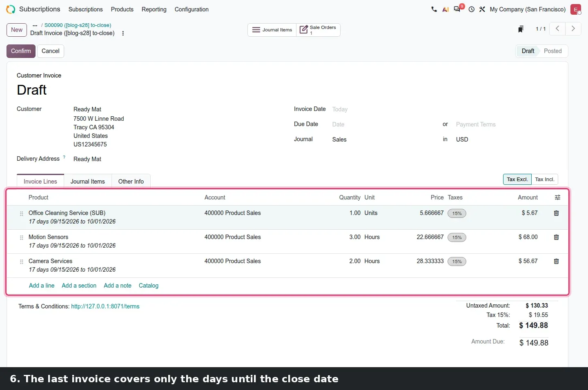This screenshot has width=588, height=390.
Task: Open column settings adjust icon
Action: click(557, 197)
